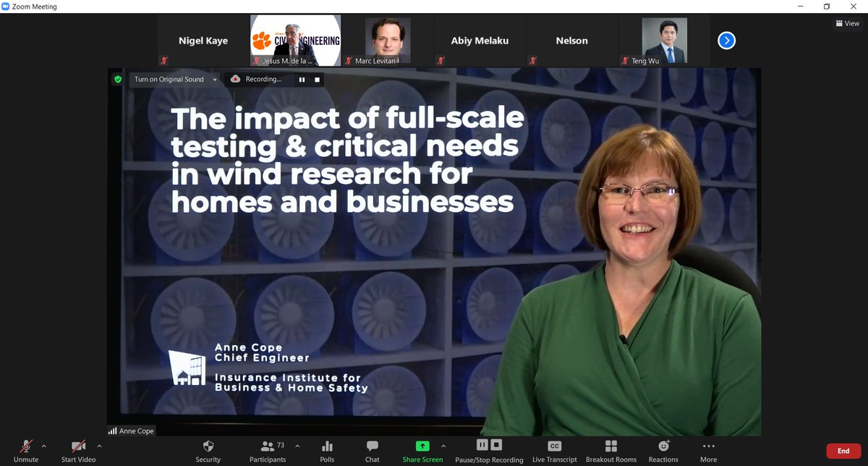The height and width of the screenshot is (466, 868).
Task: Click the Pause/Stop Recording toolbar button
Action: coord(489,451)
